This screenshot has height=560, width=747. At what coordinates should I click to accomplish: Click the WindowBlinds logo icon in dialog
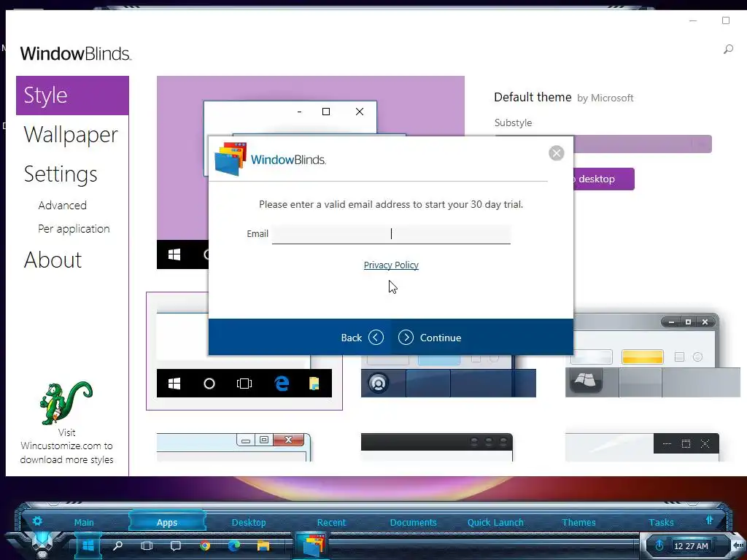(x=231, y=159)
